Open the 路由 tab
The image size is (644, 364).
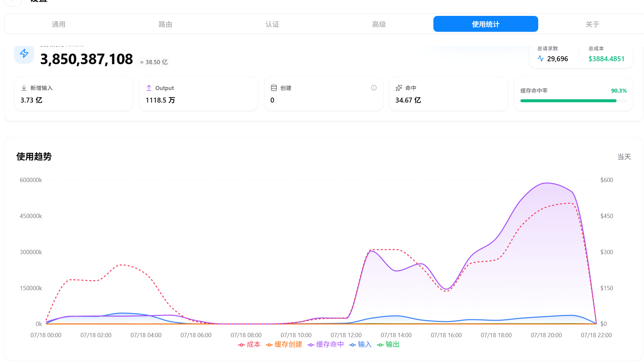click(x=165, y=24)
